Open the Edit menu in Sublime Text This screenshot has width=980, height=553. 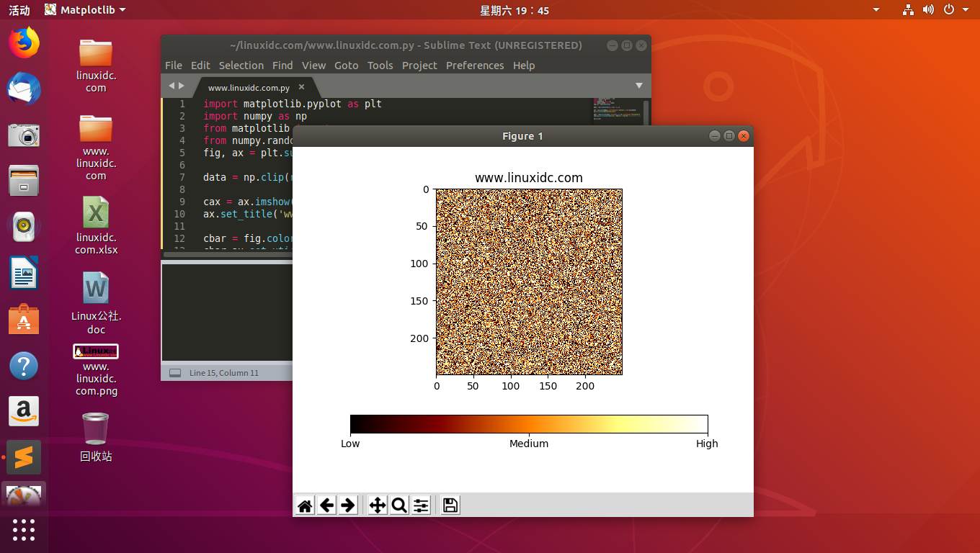[x=200, y=66]
